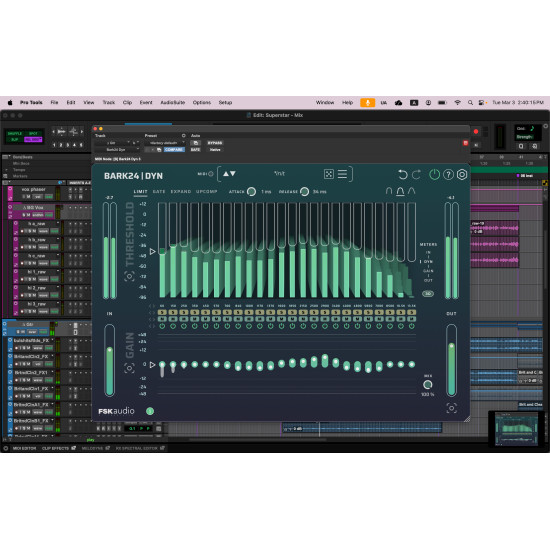
Task: Toggle Bark24 plugin power button
Action: click(x=434, y=174)
